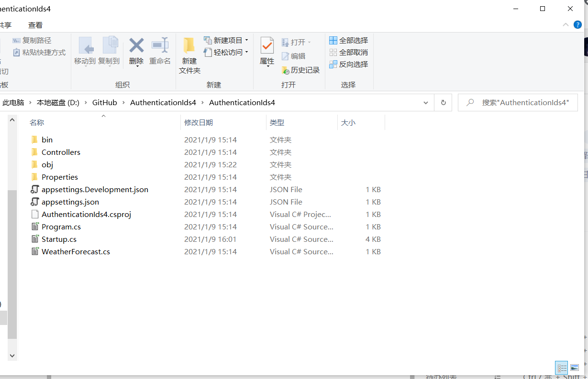Select the Program.cs file
The height and width of the screenshot is (379, 588).
point(61,227)
